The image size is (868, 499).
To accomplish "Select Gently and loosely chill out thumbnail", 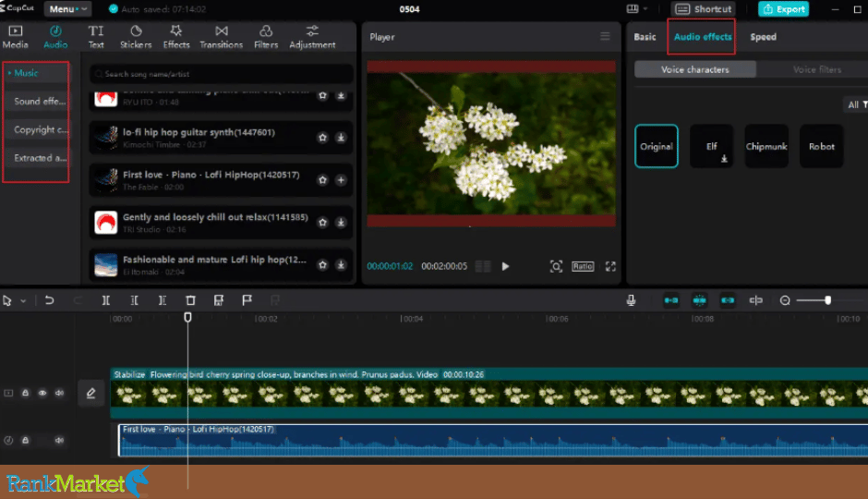I will (106, 222).
